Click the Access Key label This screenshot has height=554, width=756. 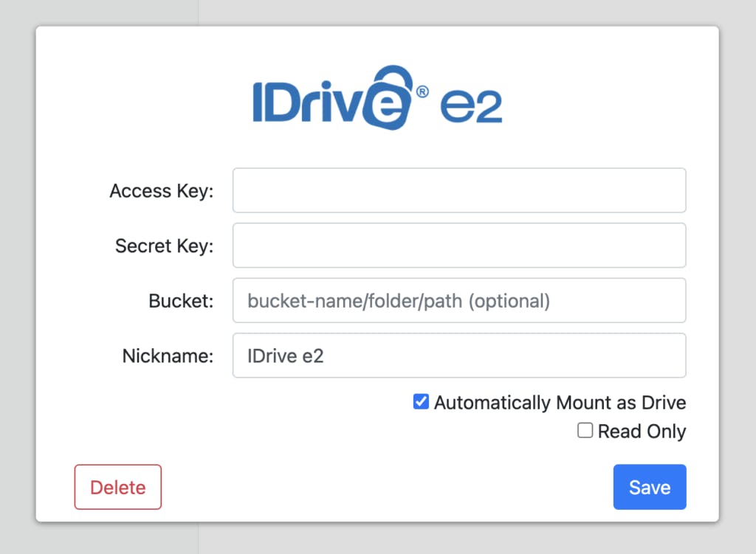click(162, 191)
